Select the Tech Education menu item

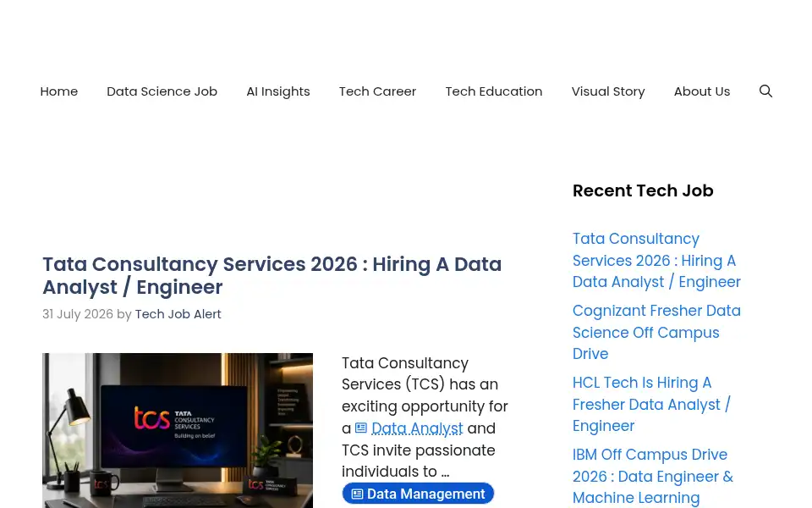493,91
